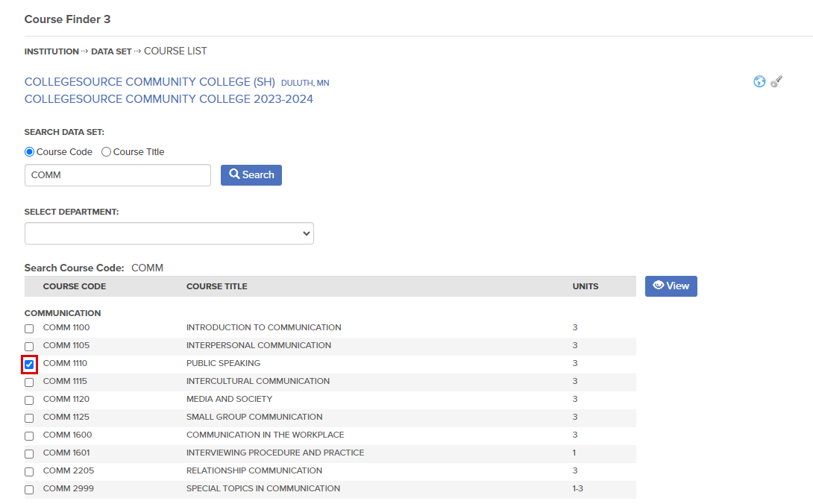Go to INSTITUTION in the breadcrumb
Viewport: 813px width, 504px height.
pyautogui.click(x=51, y=51)
